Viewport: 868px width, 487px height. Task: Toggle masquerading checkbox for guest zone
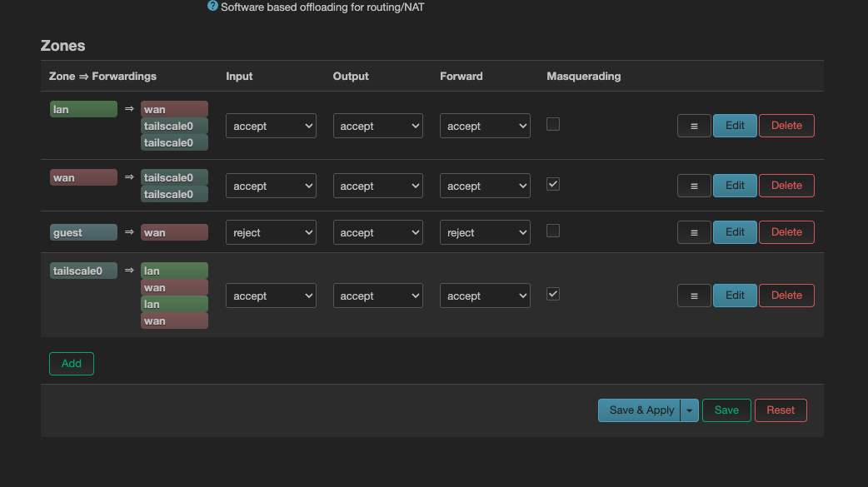553,231
